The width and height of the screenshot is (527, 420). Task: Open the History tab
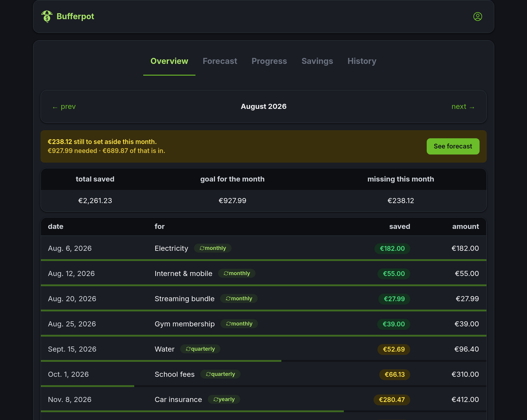tap(362, 61)
